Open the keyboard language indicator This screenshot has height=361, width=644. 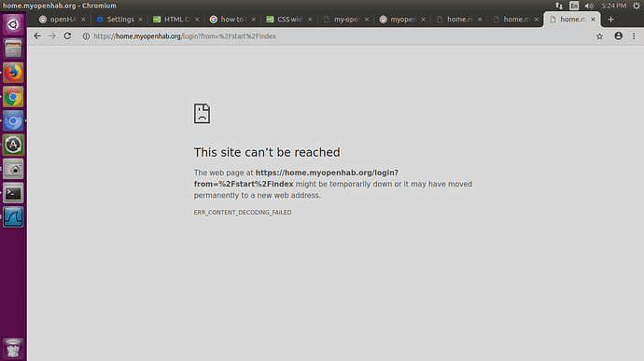click(x=574, y=6)
